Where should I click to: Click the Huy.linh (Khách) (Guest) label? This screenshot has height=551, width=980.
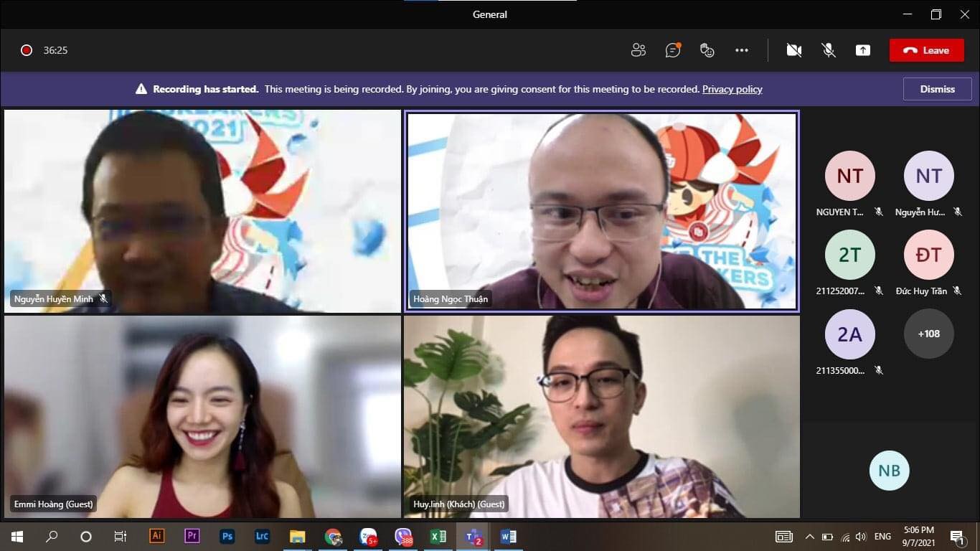pos(458,504)
